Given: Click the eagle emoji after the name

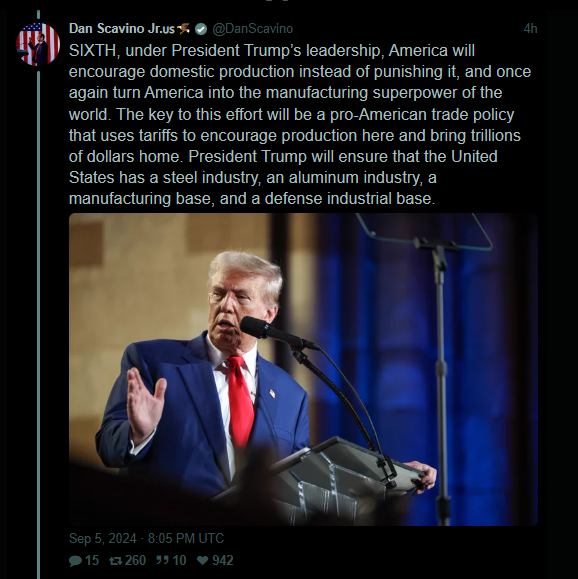Looking at the screenshot, I should pos(183,28).
